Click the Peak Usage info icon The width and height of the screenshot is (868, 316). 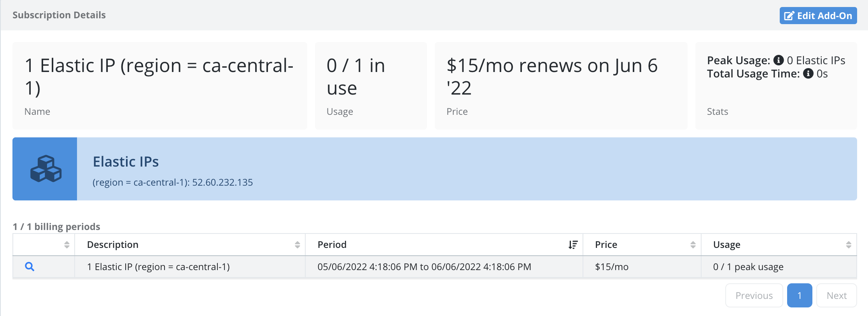coord(778,60)
